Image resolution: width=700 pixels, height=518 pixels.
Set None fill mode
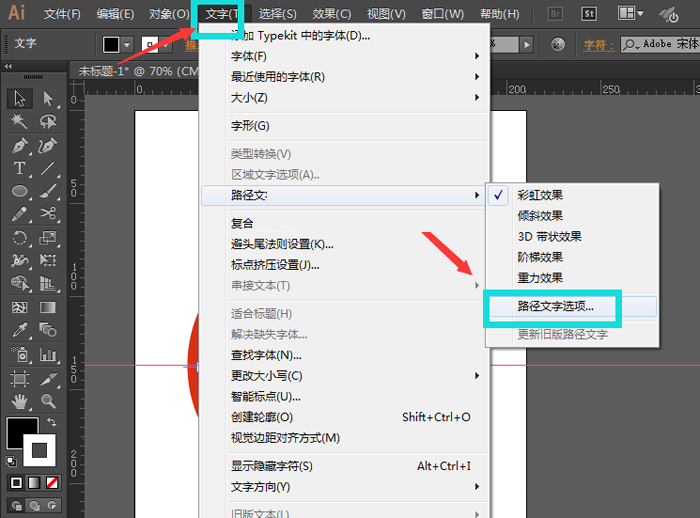[52, 483]
